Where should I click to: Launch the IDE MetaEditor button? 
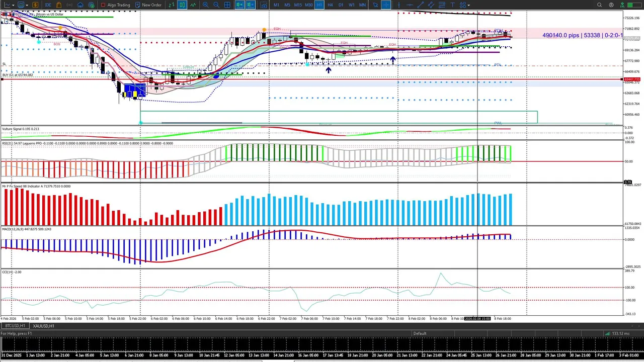(48, 5)
